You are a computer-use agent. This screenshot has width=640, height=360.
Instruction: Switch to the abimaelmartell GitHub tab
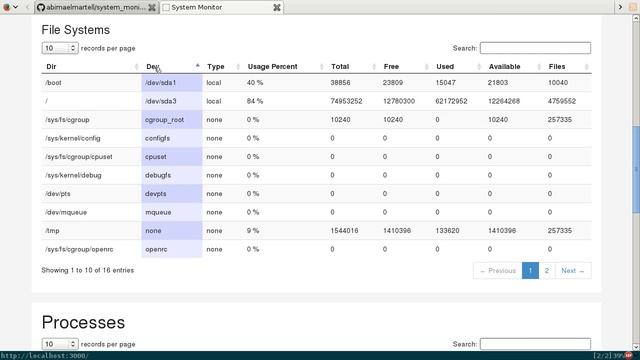(96, 7)
